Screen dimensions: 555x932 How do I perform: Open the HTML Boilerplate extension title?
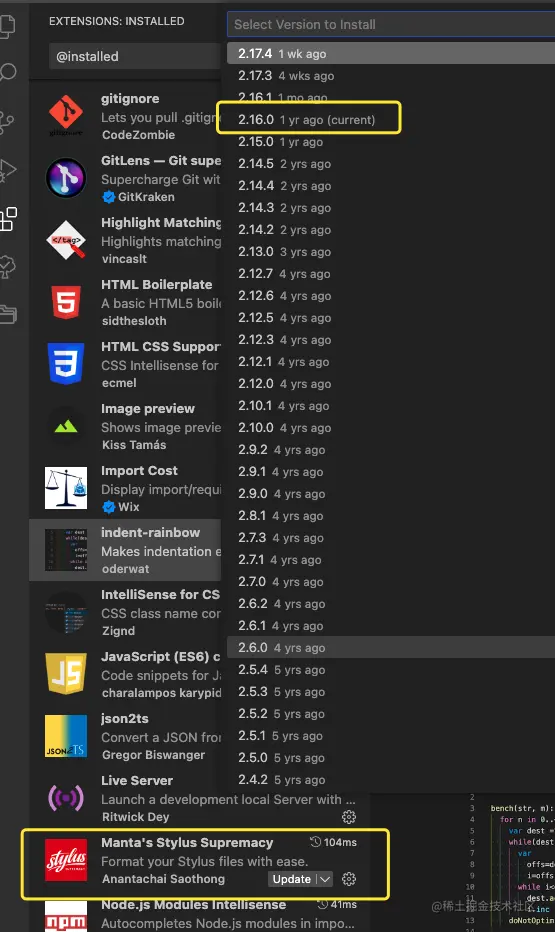tap(156, 284)
